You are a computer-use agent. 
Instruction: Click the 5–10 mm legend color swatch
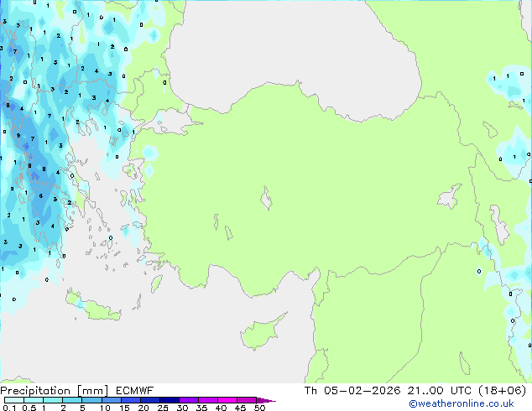[x=91, y=400]
